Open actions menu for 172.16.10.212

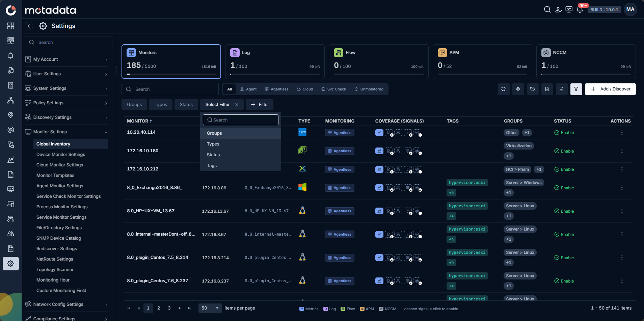pos(622,169)
